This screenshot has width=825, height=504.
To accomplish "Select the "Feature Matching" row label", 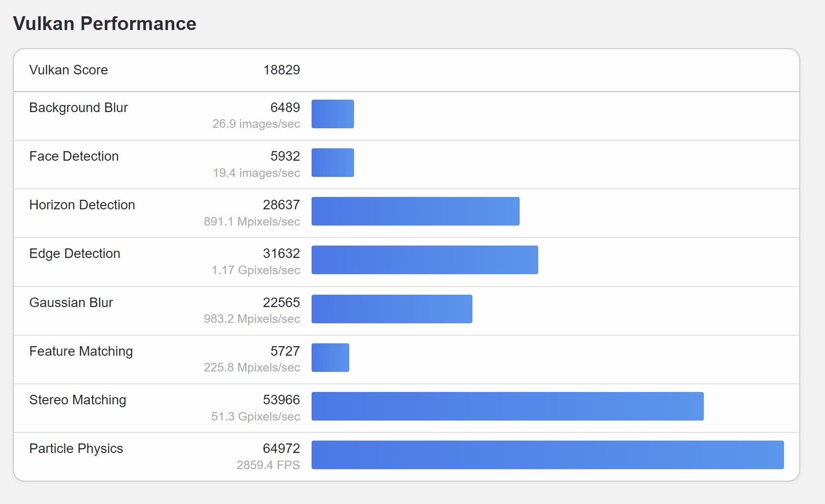I will (81, 351).
